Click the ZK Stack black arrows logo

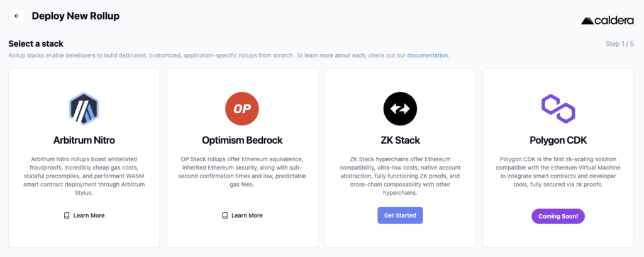(x=400, y=108)
